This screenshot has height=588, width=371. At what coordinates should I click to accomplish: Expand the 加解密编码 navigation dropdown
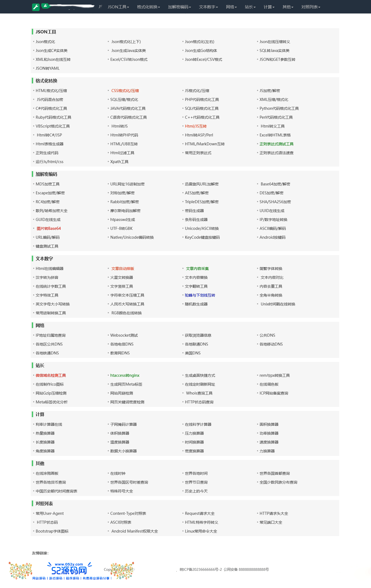[179, 7]
